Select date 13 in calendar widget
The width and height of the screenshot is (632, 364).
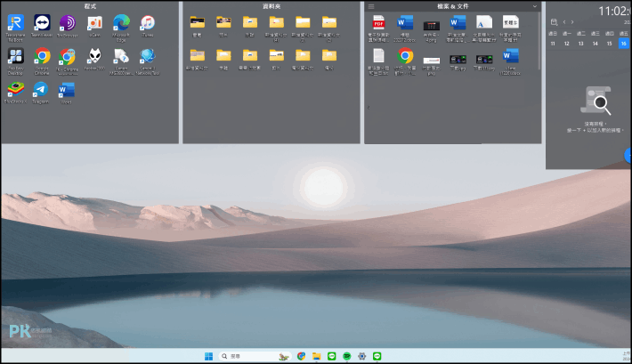point(580,44)
